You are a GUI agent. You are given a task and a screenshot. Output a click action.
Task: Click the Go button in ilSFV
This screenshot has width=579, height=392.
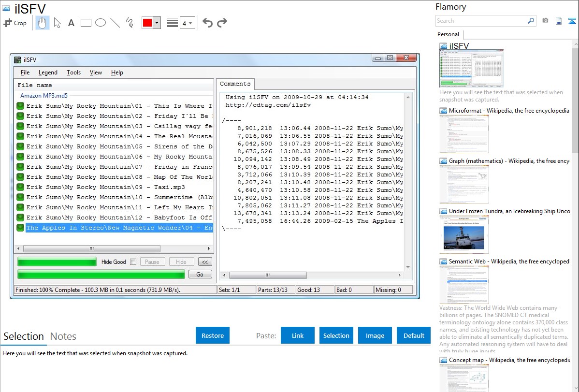[x=200, y=275]
